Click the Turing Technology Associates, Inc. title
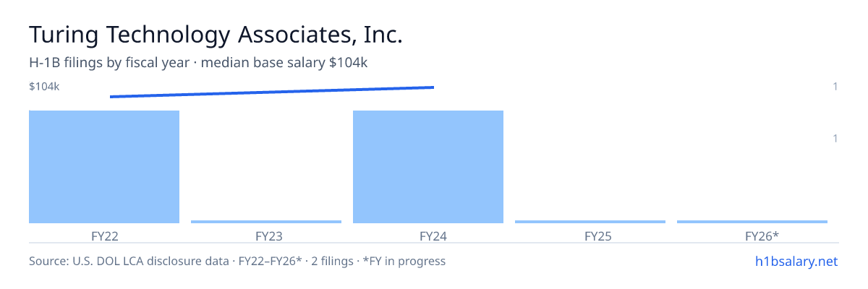This screenshot has height=289, width=868. [216, 35]
